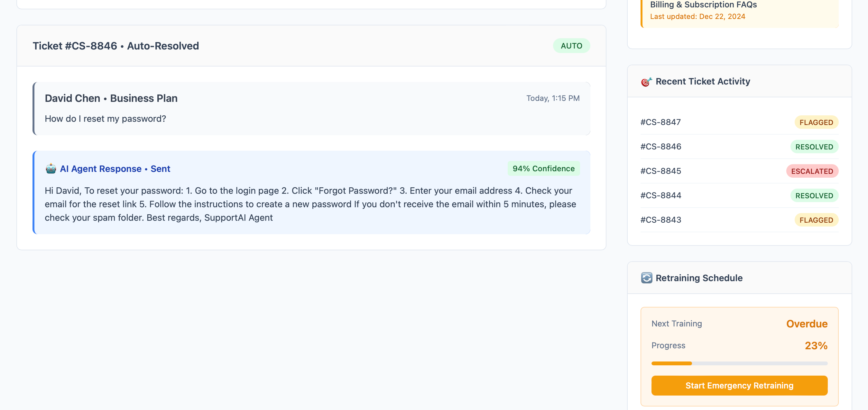Click the robot icon beside AI Agent Response
868x410 pixels.
51,169
